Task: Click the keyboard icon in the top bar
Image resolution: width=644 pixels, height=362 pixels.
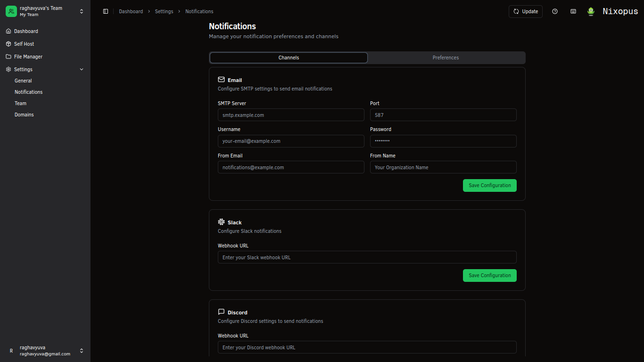Action: pyautogui.click(x=573, y=11)
